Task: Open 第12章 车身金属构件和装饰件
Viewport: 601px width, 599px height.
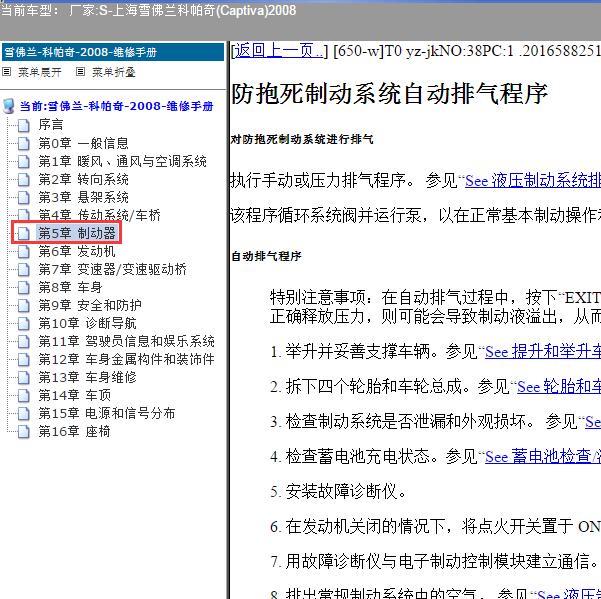Action: point(126,359)
